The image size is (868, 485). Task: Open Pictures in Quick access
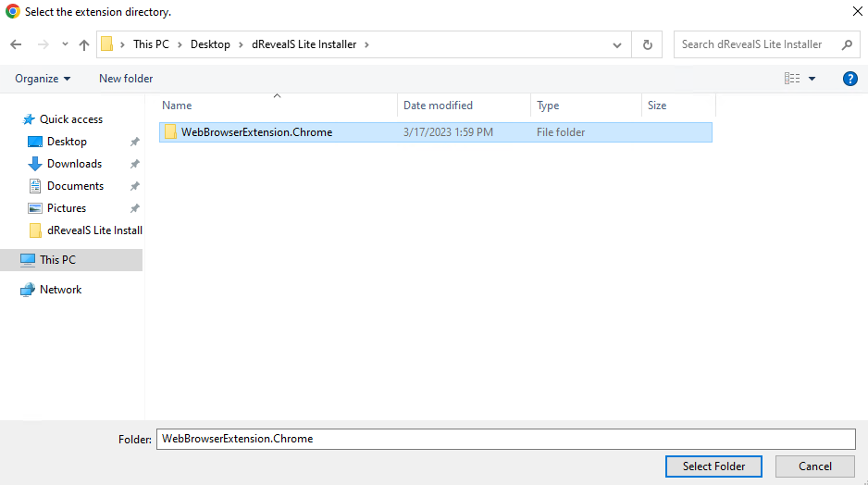point(67,207)
